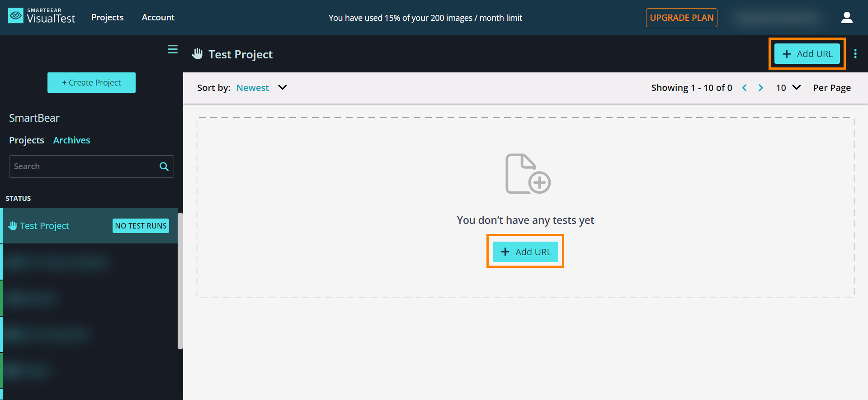Image resolution: width=868 pixels, height=400 pixels.
Task: Focus the project Search input field
Action: pyautogui.click(x=84, y=167)
